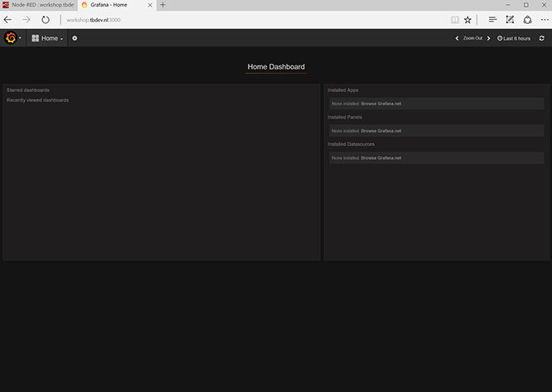Click the Recently viewed dashboards heading
Viewport: 552px width, 392px height.
[37, 100]
